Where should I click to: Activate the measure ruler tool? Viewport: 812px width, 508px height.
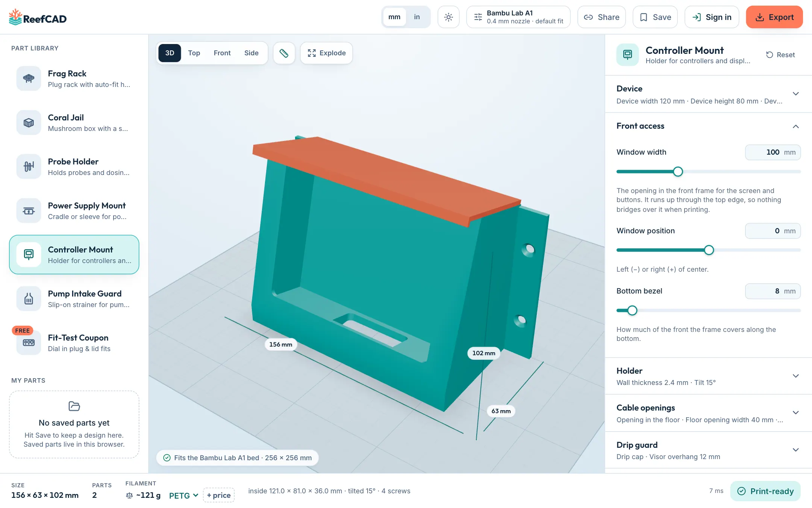click(x=284, y=53)
